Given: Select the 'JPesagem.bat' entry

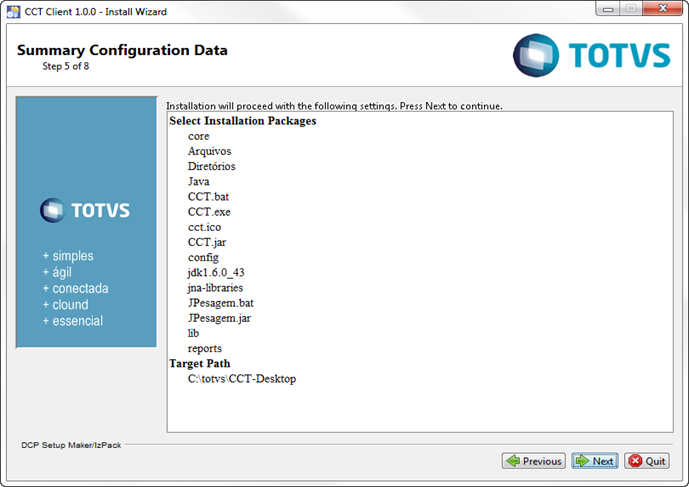Looking at the screenshot, I should pyautogui.click(x=221, y=303).
